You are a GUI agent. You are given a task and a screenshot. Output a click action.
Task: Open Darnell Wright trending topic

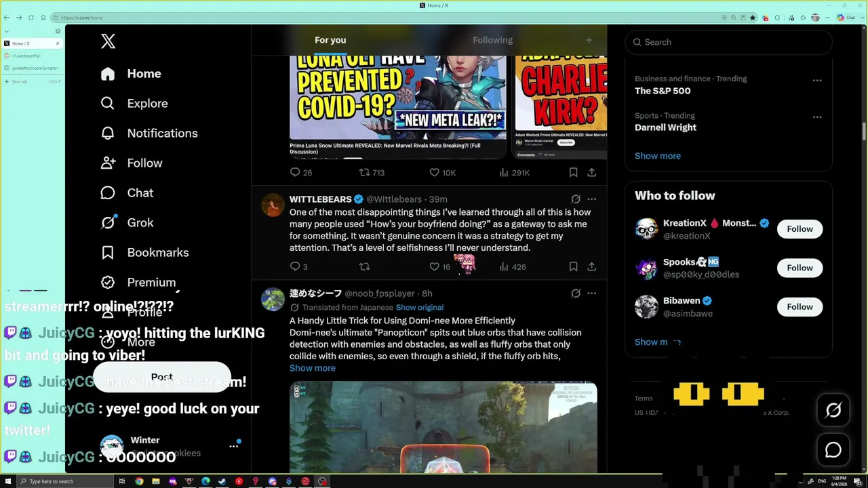point(665,127)
